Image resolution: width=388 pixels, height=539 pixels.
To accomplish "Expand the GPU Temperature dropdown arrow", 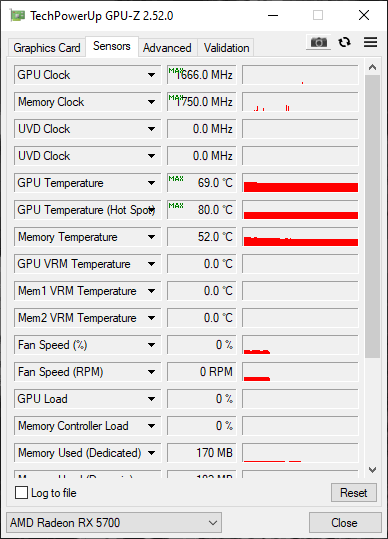I will pos(151,183).
